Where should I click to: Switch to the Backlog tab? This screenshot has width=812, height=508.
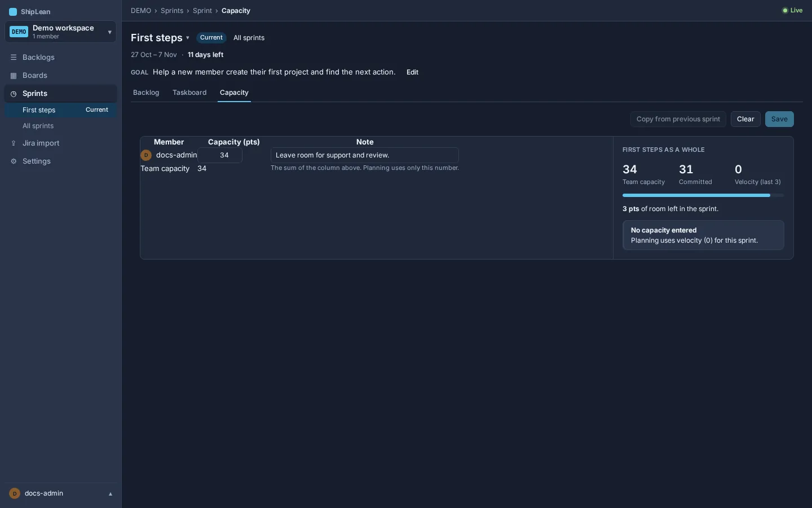click(146, 93)
